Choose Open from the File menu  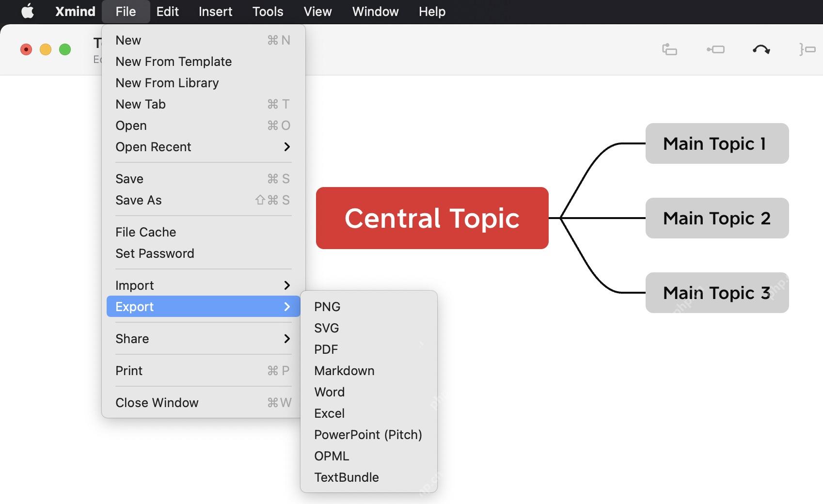[204, 126]
